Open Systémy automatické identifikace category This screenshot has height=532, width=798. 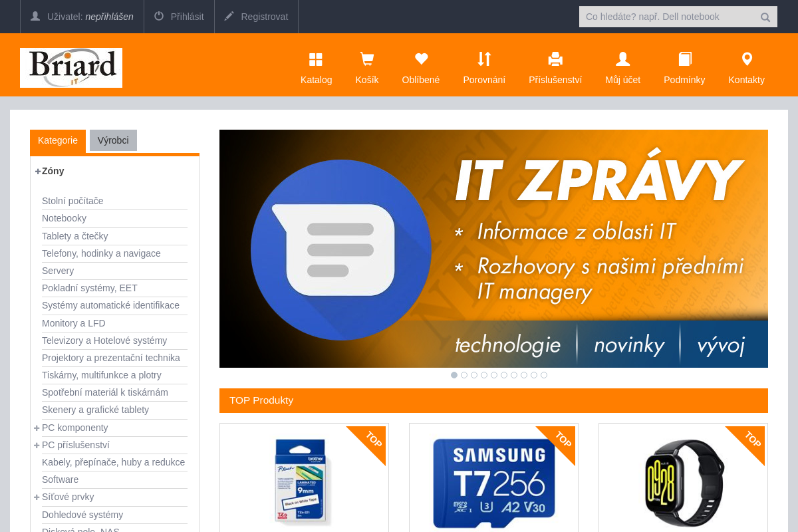coord(110,305)
